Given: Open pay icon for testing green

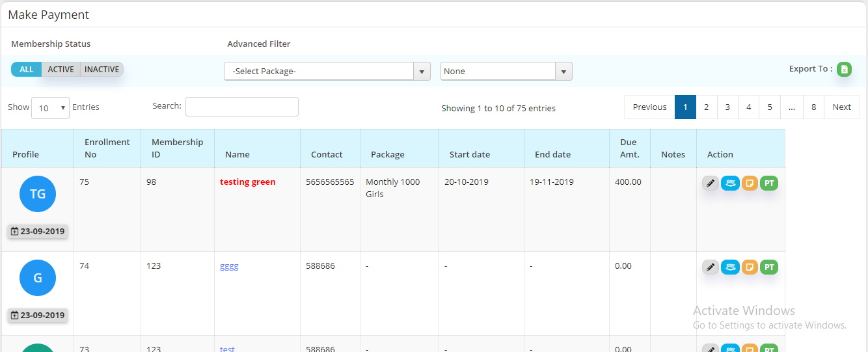Looking at the screenshot, I should pyautogui.click(x=730, y=183).
